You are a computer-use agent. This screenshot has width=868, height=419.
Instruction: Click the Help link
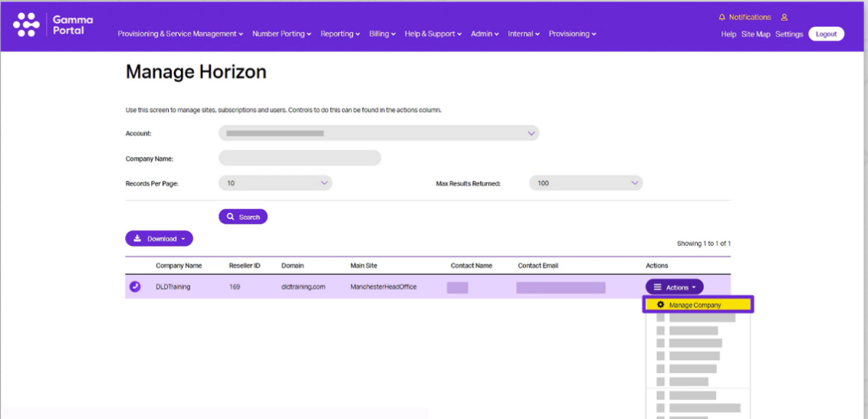[728, 34]
